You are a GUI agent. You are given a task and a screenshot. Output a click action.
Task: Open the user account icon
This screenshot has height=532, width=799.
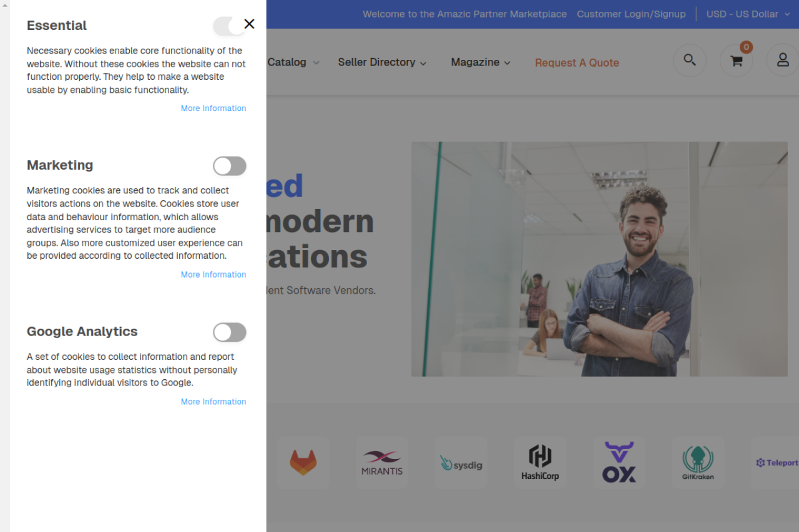[x=783, y=60]
